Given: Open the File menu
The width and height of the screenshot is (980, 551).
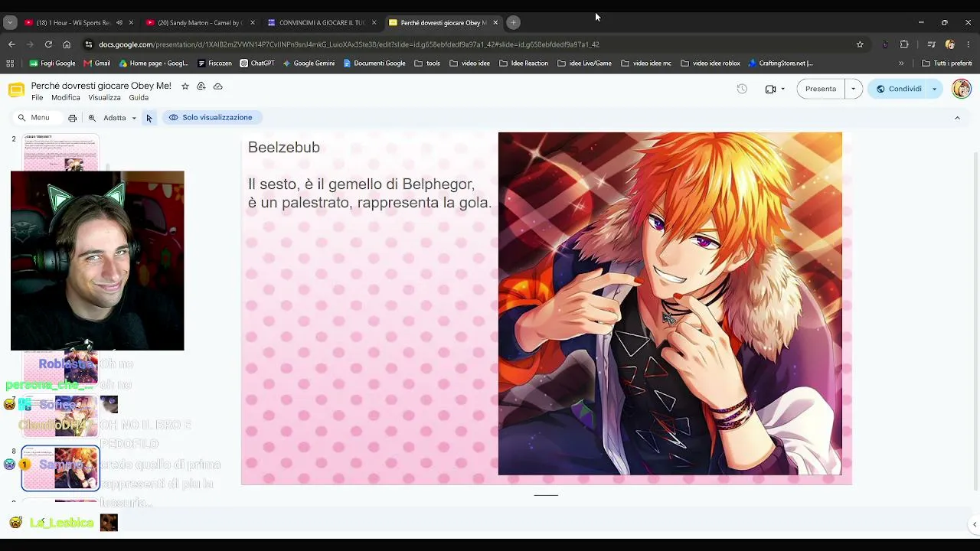Looking at the screenshot, I should coord(37,98).
